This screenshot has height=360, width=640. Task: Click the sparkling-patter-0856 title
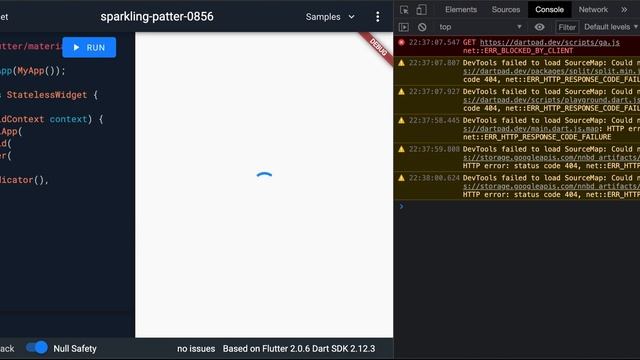pos(157,17)
